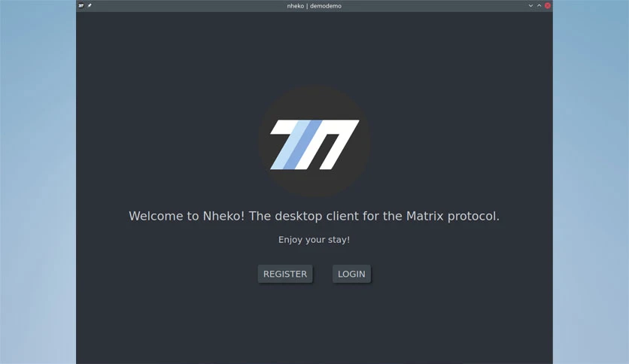Click the Nheko logo in the center
Screen dimensions: 629x364
(314, 141)
